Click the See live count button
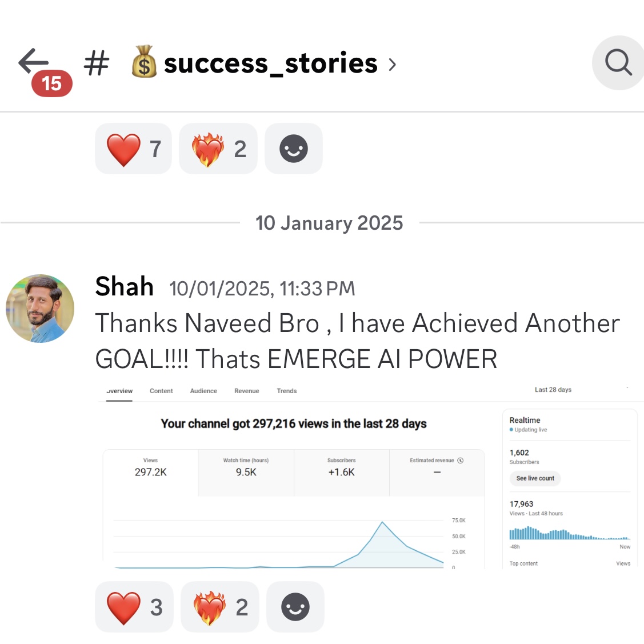 535,478
